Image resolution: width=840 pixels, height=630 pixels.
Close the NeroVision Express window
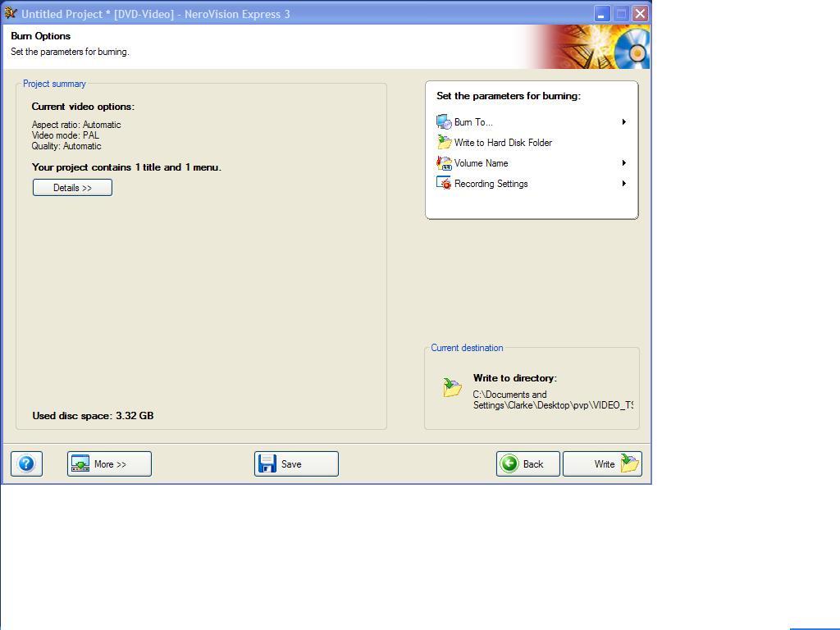[x=640, y=13]
